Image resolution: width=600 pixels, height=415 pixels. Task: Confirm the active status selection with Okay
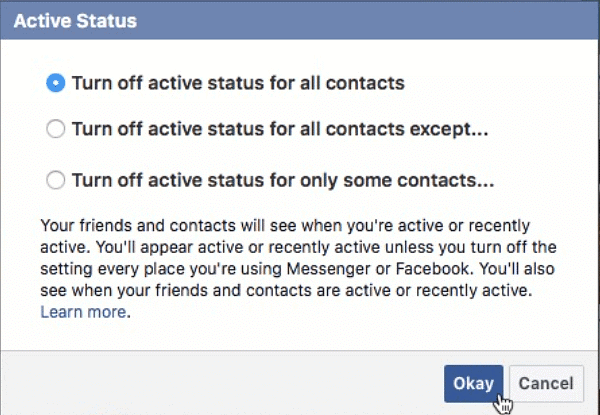point(473,383)
